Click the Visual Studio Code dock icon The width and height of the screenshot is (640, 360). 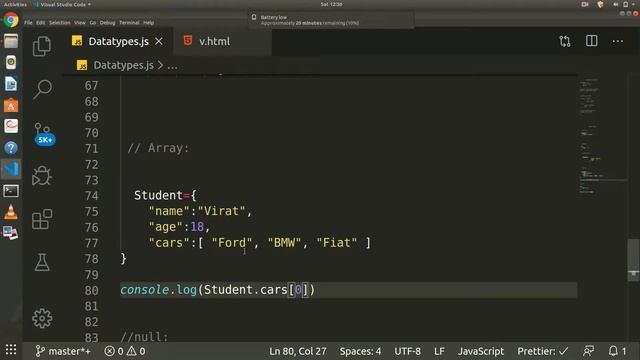(11, 169)
